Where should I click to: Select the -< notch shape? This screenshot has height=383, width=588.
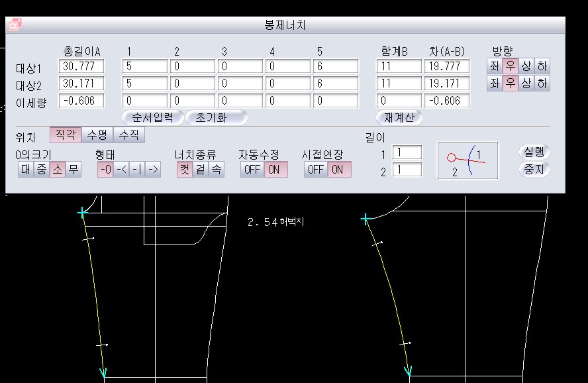click(121, 169)
